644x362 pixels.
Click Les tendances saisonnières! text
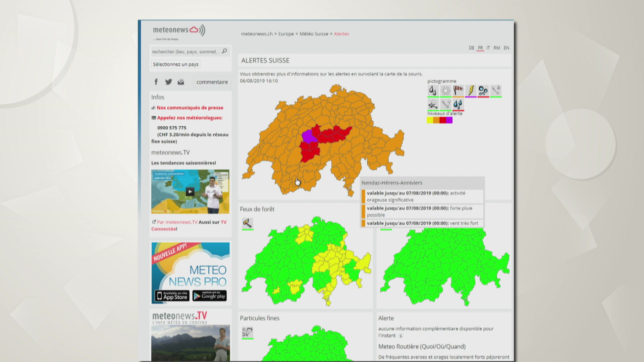(x=183, y=163)
